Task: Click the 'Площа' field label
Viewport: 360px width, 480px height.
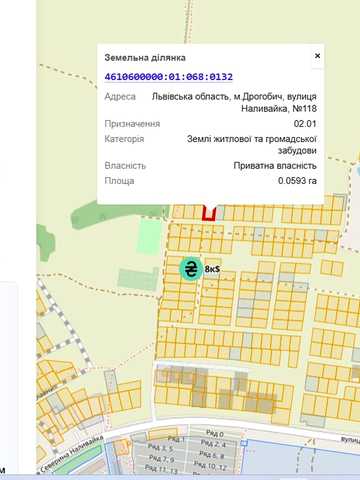Action: point(119,181)
